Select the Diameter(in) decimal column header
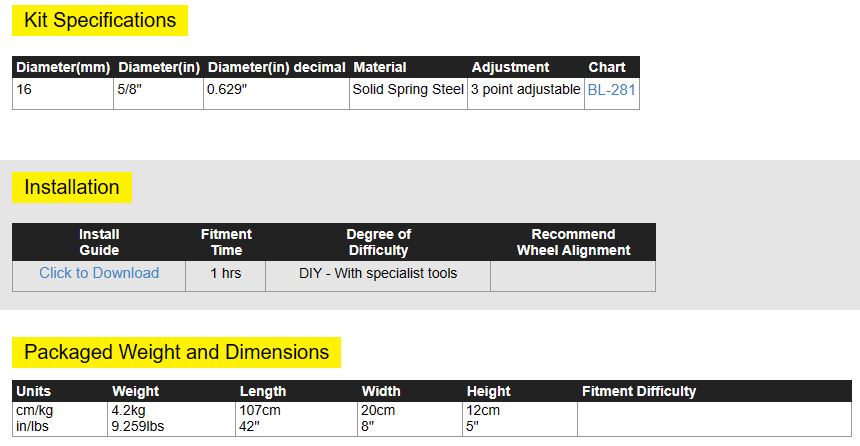860x446 pixels. [276, 67]
